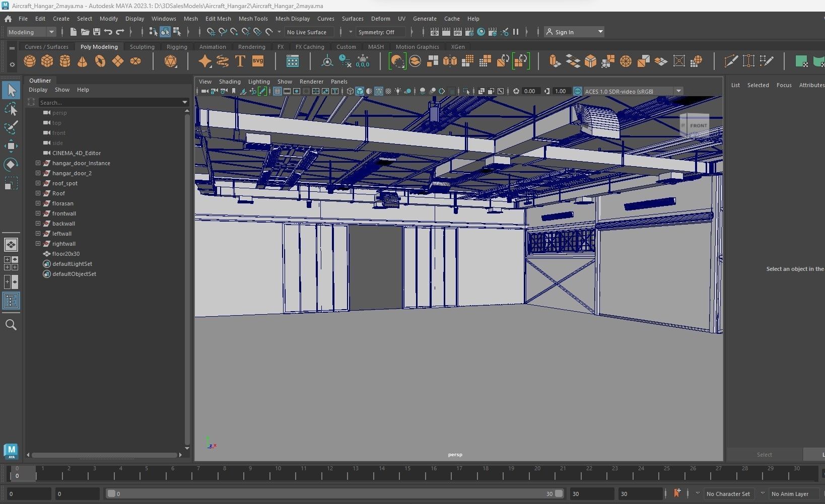Click the redo arrow icon

[120, 32]
